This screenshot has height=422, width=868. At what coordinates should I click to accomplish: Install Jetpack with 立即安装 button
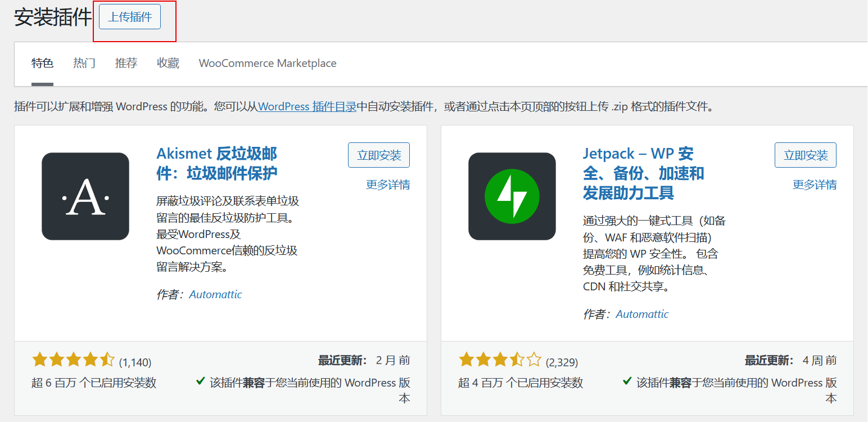(x=805, y=155)
